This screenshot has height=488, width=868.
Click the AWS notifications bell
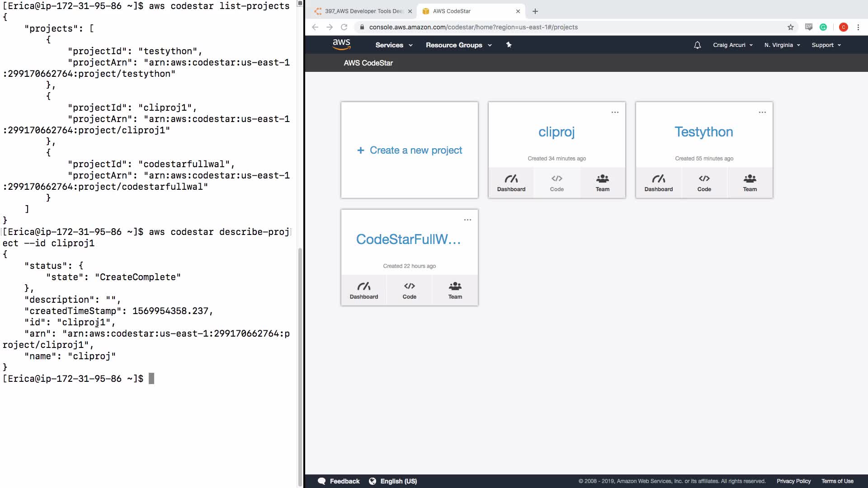click(697, 45)
